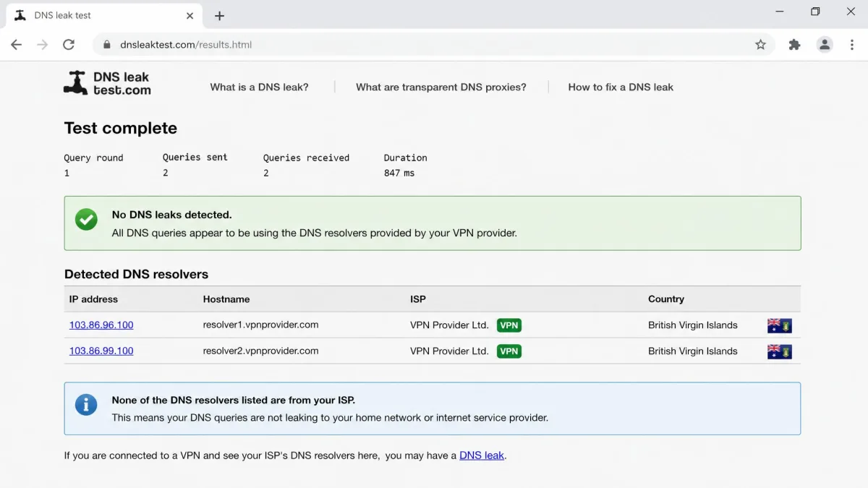This screenshot has width=868, height=488.
Task: Click 'British Virgin Islands' in second row
Action: [x=693, y=351]
